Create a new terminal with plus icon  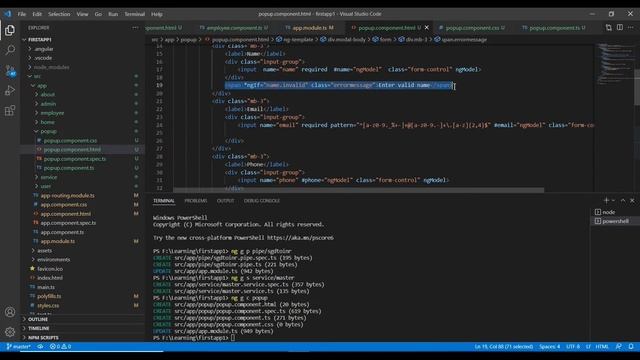(x=606, y=200)
